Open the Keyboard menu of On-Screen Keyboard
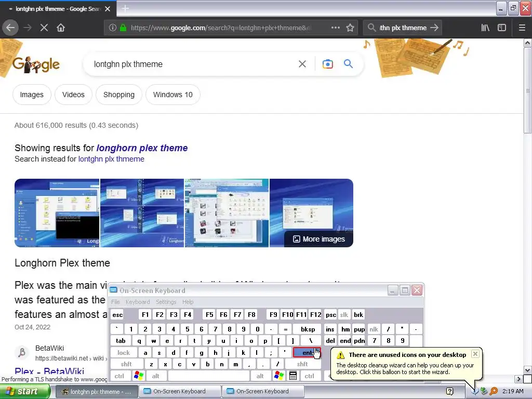The image size is (532, 399). point(137,302)
